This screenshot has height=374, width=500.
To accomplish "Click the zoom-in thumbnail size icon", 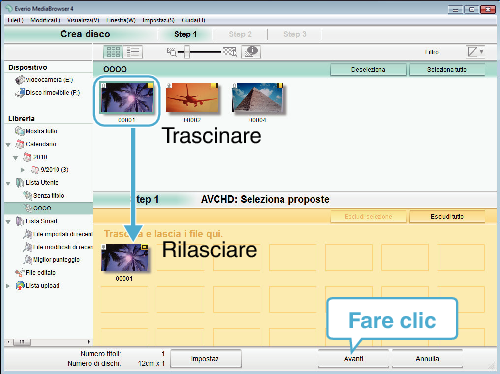I will click(230, 52).
